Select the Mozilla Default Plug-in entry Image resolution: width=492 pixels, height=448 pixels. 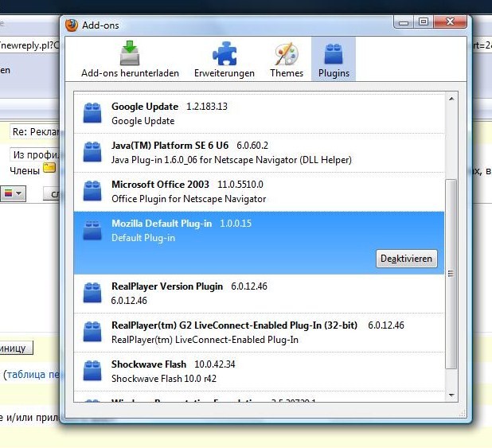pyautogui.click(x=259, y=243)
